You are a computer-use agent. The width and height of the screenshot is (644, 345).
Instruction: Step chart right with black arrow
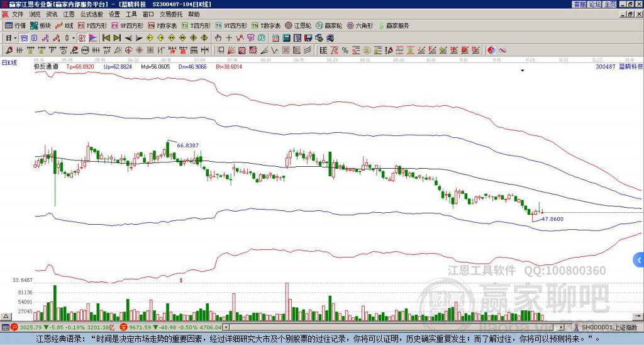[139, 38]
